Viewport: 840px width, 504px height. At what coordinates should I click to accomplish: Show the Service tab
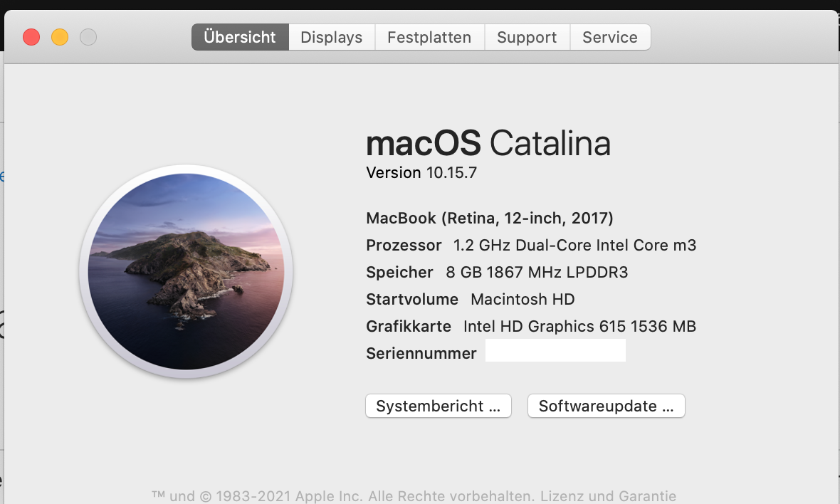(610, 38)
